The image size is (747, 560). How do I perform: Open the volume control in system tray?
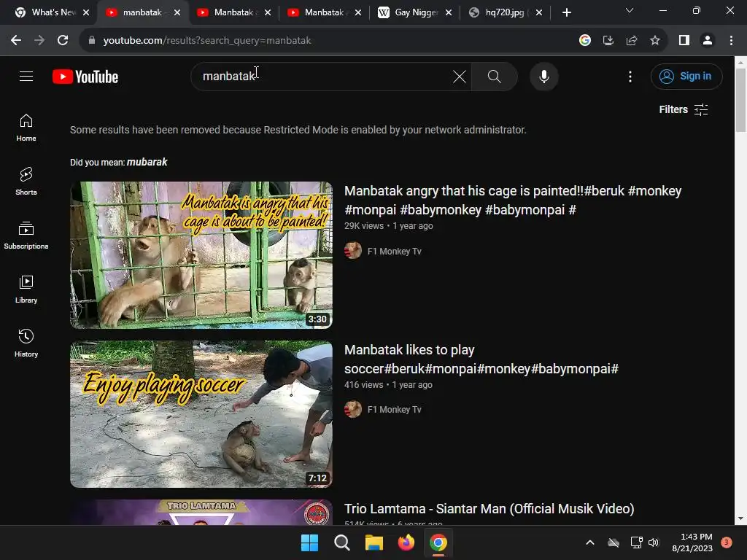[653, 542]
